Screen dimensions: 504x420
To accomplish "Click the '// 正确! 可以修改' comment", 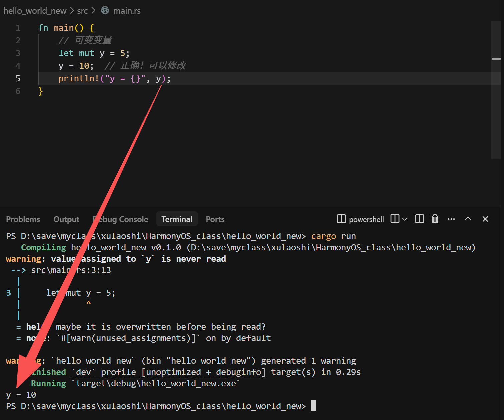I will 145,66.
